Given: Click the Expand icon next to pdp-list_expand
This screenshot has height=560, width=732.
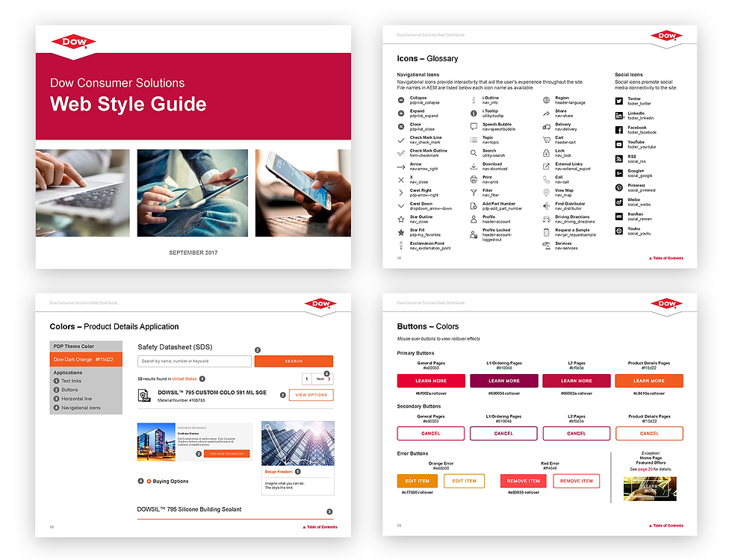Looking at the screenshot, I should [401, 113].
